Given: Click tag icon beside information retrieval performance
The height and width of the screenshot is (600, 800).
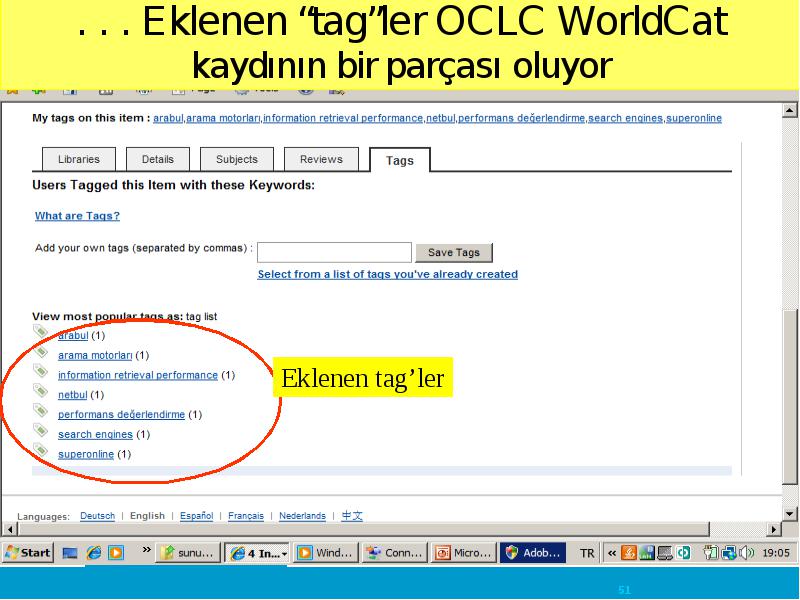Looking at the screenshot, I should click(x=40, y=371).
